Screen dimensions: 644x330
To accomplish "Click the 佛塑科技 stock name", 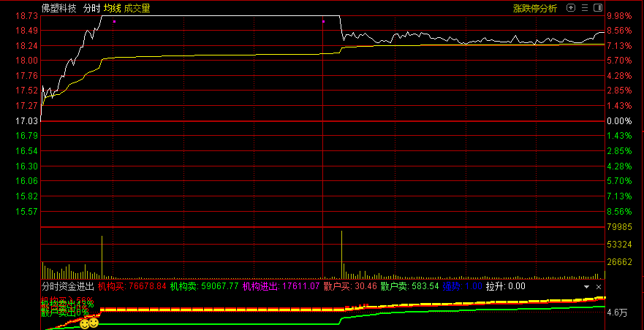I will click(59, 9).
